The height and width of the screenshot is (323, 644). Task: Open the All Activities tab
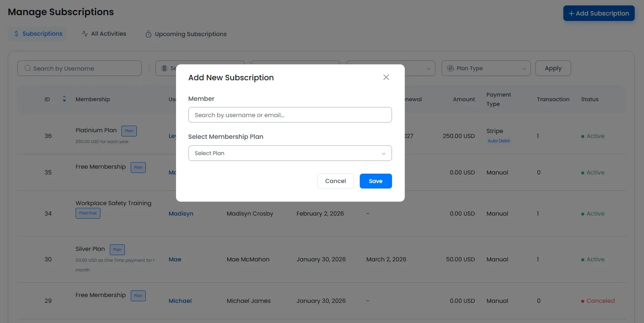tap(104, 34)
